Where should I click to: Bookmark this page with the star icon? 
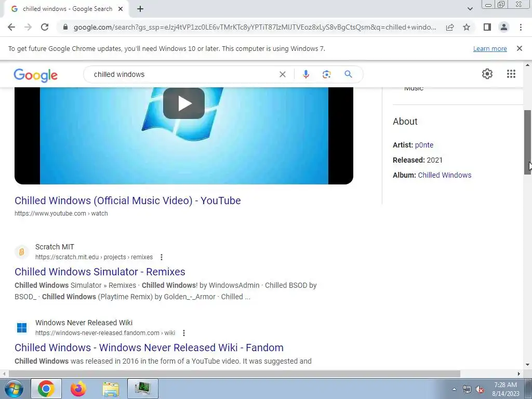467,27
